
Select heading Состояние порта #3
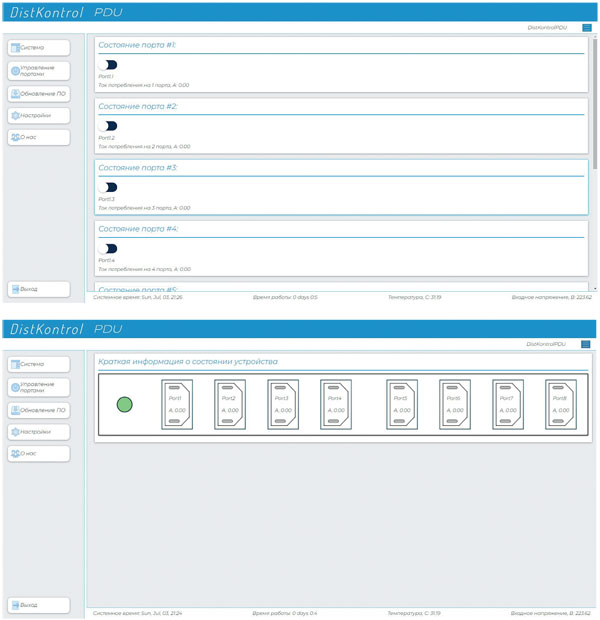click(x=138, y=168)
